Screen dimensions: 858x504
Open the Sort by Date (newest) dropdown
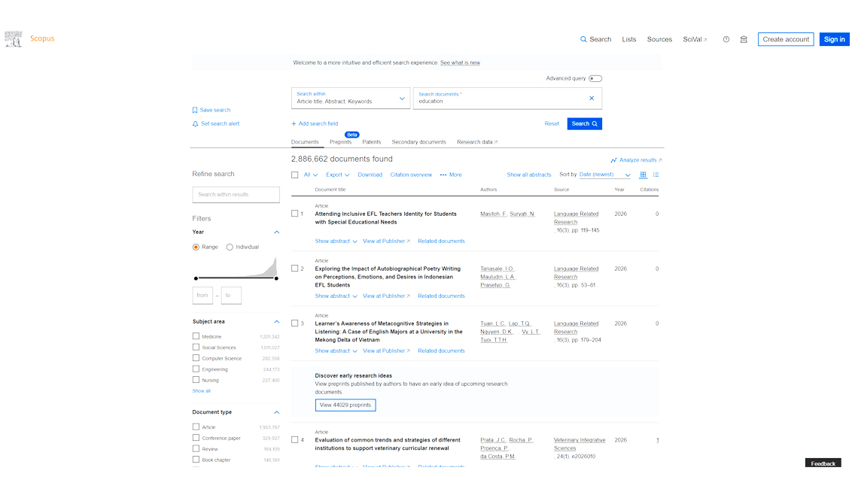[604, 175]
